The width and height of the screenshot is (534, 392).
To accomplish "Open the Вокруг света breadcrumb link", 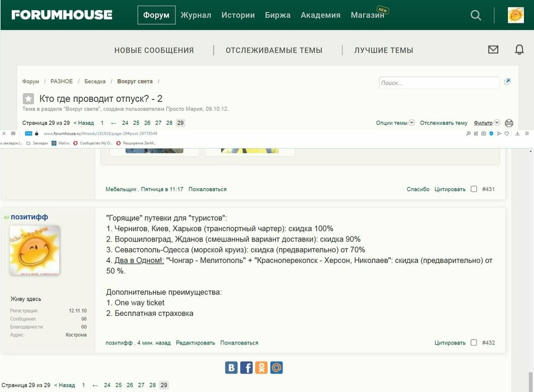I will (x=135, y=81).
